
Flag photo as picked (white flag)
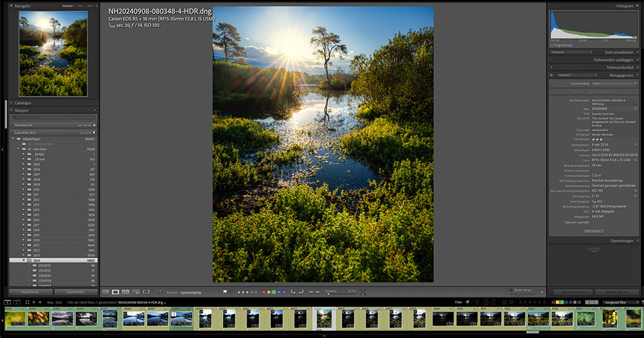click(x=225, y=292)
